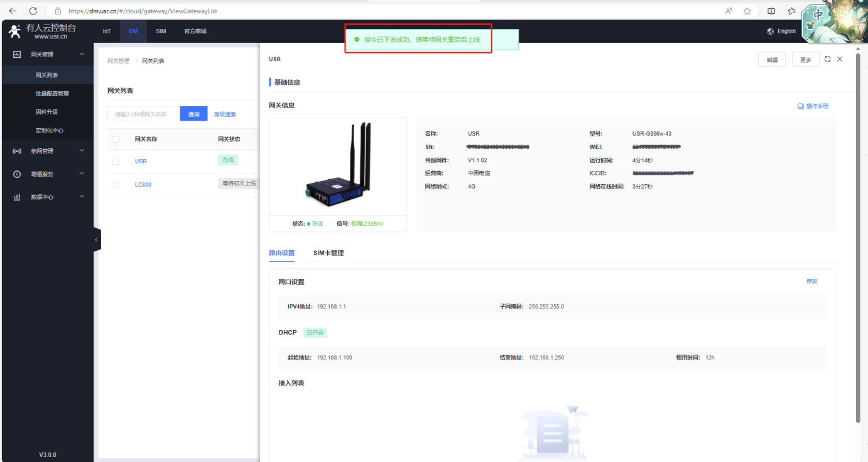The width and height of the screenshot is (868, 462).
Task: Click the 编辑 (Edit) button
Action: (772, 60)
